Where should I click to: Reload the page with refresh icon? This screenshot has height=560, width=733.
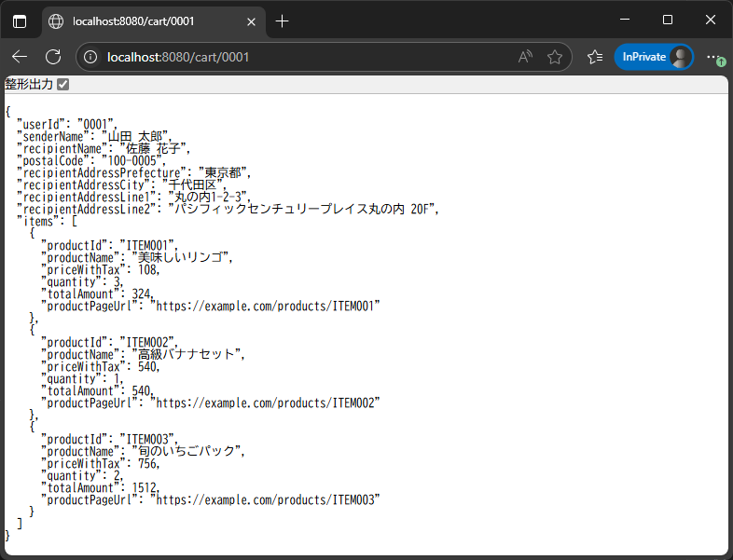(x=53, y=57)
